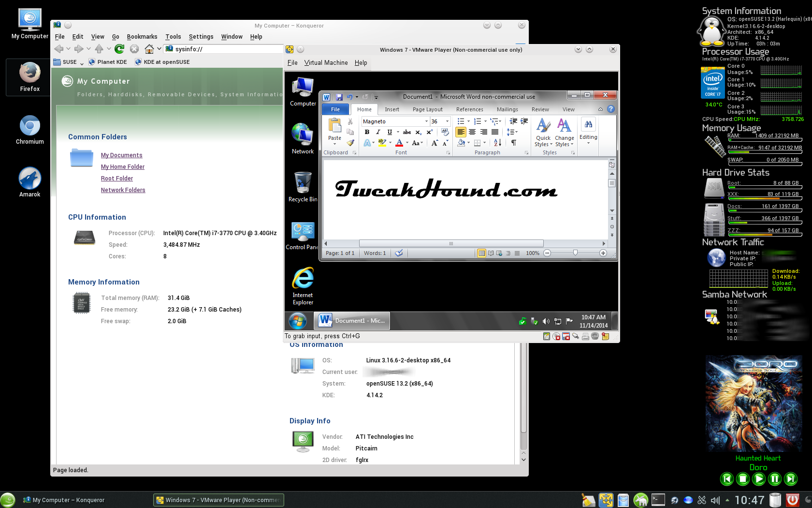
Task: Click the Save icon in Word's quick access toolbar
Action: pos(339,97)
